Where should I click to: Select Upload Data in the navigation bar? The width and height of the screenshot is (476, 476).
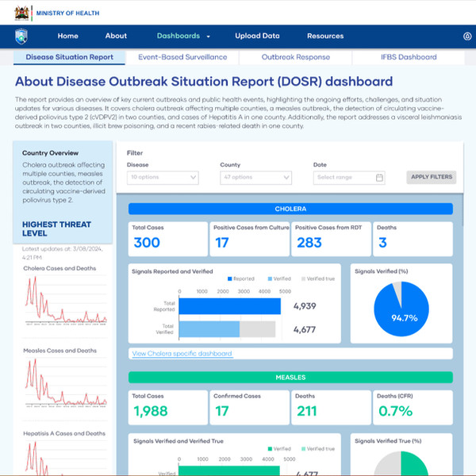coord(257,36)
